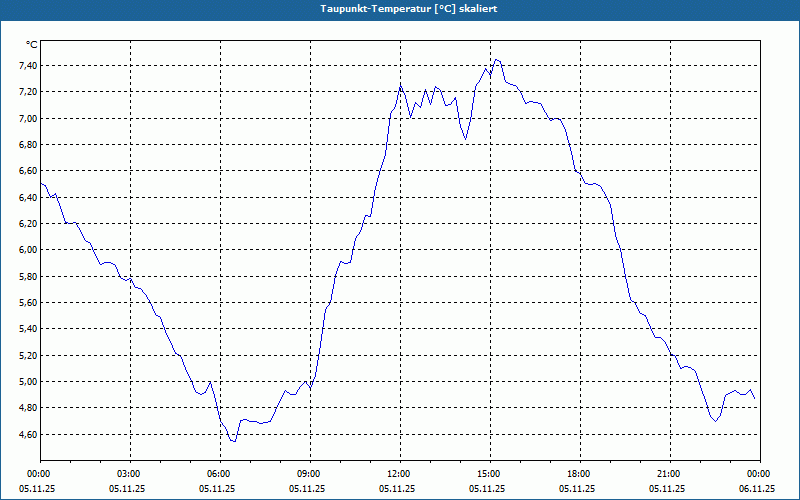Click the 18:00 time axis label
800x500 pixels.
[x=581, y=474]
